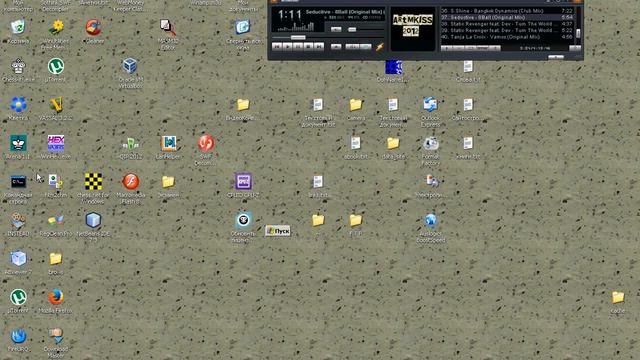Select playlist track 'Seductive - 8Ball (Original Mix)'
The image size is (640, 360).
click(x=507, y=18)
